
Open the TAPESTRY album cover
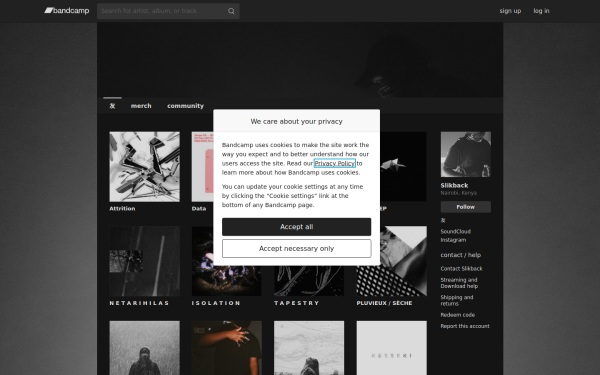pos(309,281)
